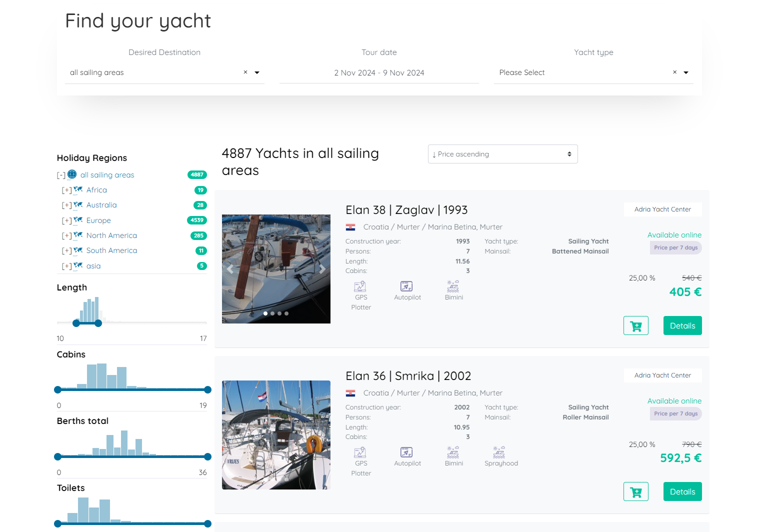
Task: Open the Price ascending sort dropdown
Action: [x=502, y=154]
